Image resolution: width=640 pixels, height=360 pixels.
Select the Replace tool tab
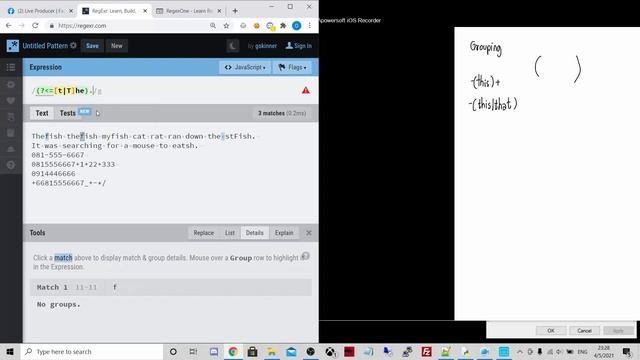(x=204, y=233)
